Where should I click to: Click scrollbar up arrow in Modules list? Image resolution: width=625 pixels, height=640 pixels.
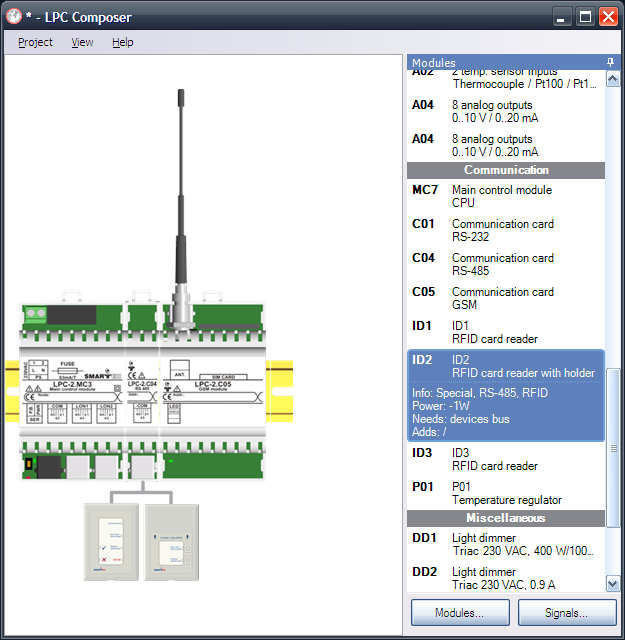(613, 78)
